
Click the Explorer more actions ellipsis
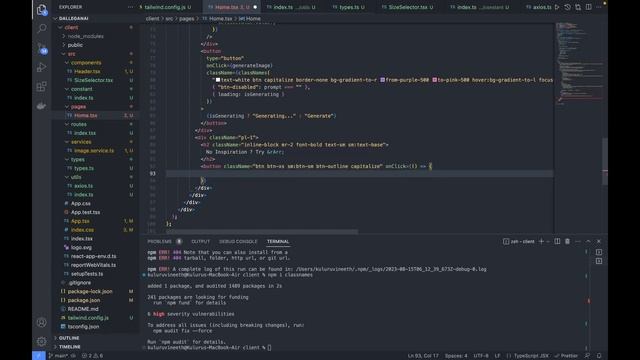point(130,7)
